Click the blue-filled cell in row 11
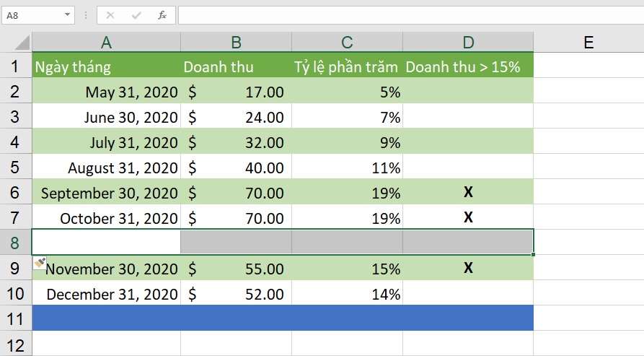 pyautogui.click(x=283, y=318)
